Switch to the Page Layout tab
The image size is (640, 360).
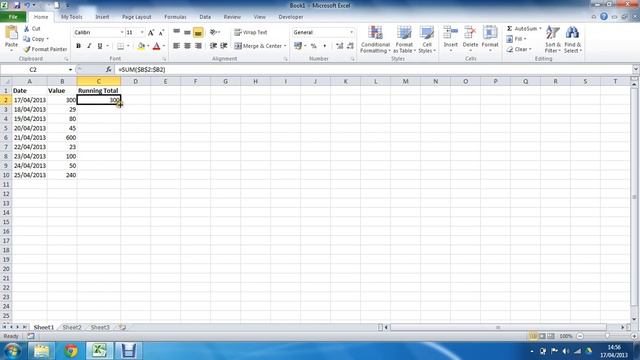(136, 17)
